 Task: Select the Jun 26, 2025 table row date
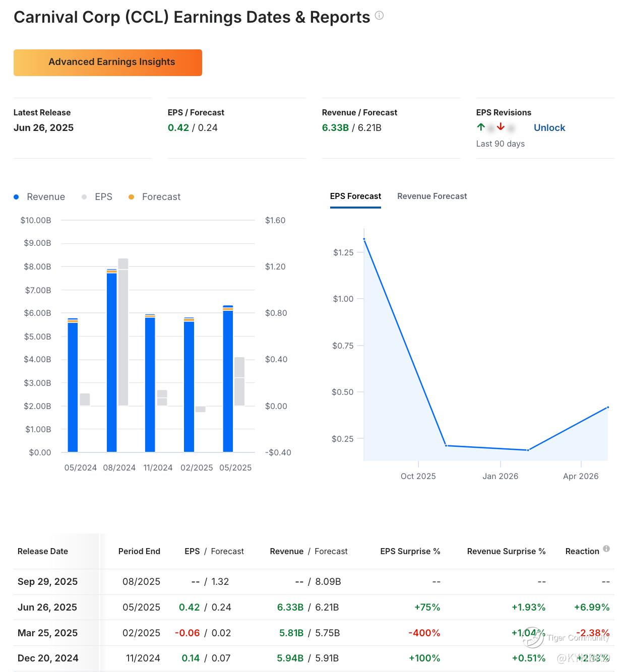click(x=47, y=608)
